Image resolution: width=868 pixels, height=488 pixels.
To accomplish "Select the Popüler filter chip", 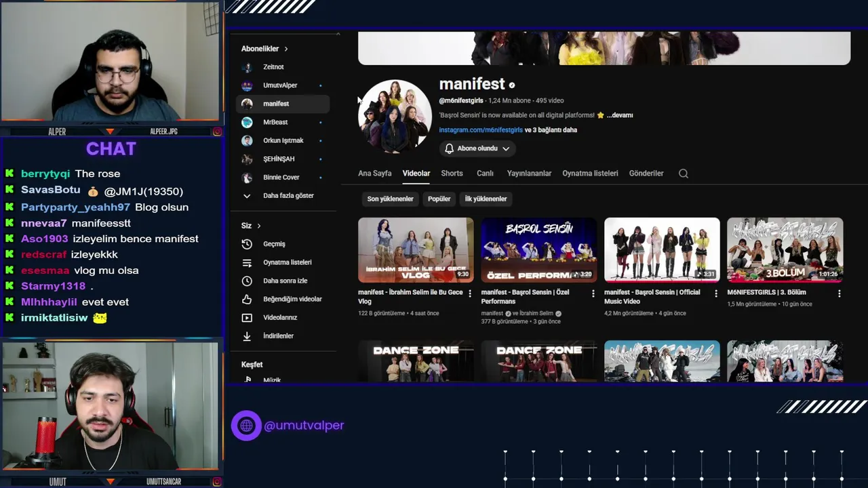I will tap(439, 199).
